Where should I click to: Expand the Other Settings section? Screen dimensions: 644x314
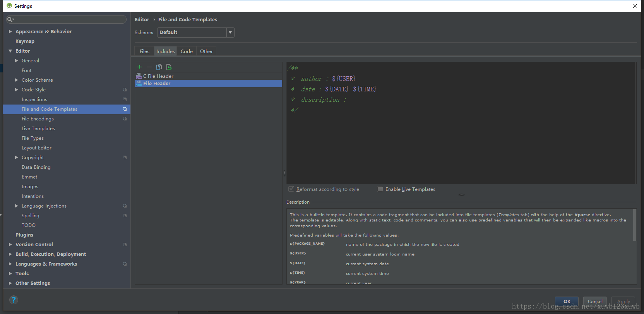tap(10, 283)
